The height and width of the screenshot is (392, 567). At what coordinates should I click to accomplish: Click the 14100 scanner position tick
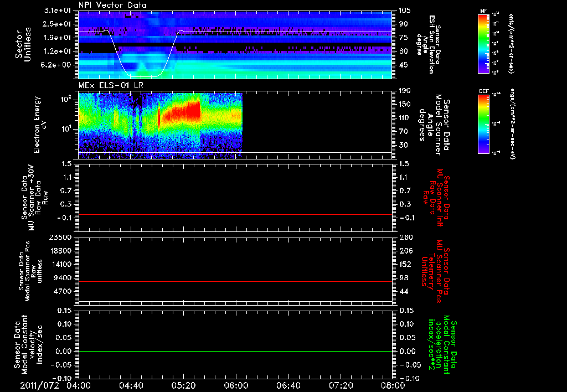click(x=60, y=264)
